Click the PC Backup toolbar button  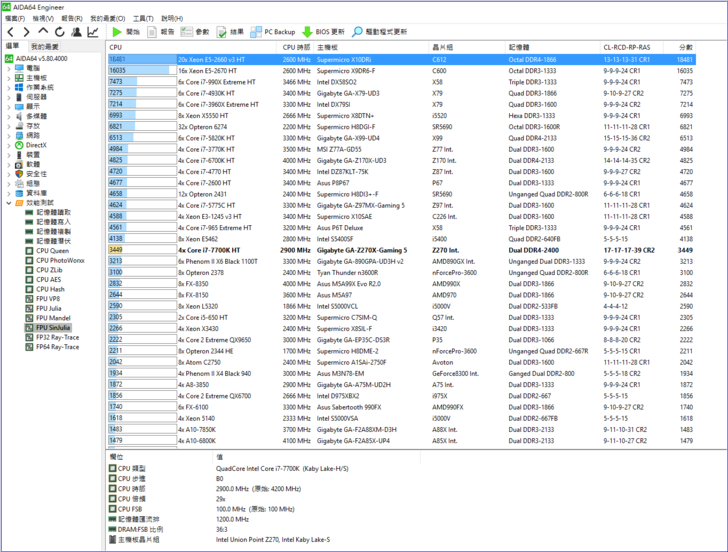pos(272,32)
